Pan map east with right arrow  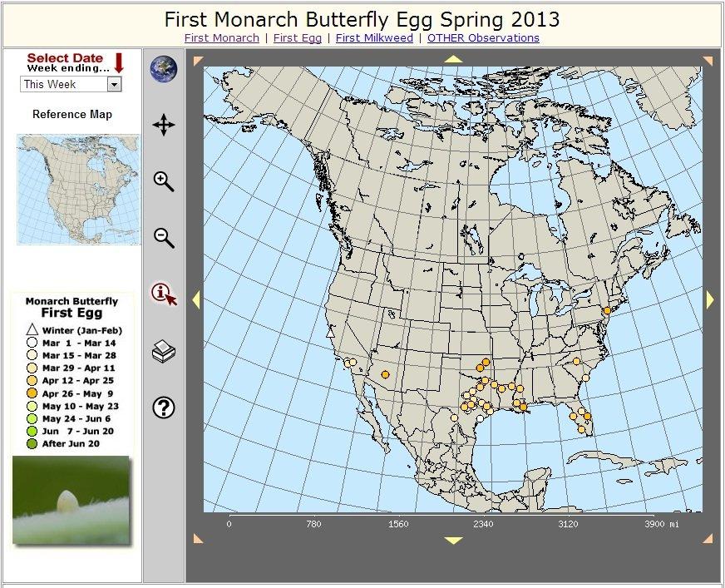[x=710, y=299]
